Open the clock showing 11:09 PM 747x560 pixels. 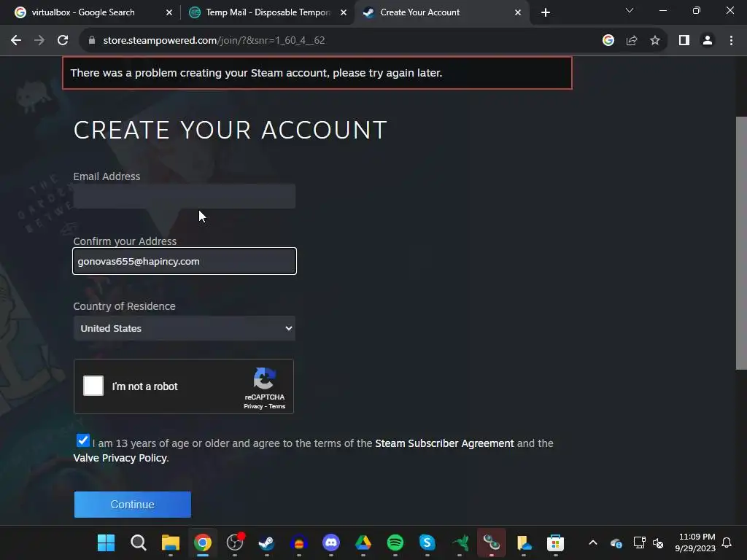695,542
